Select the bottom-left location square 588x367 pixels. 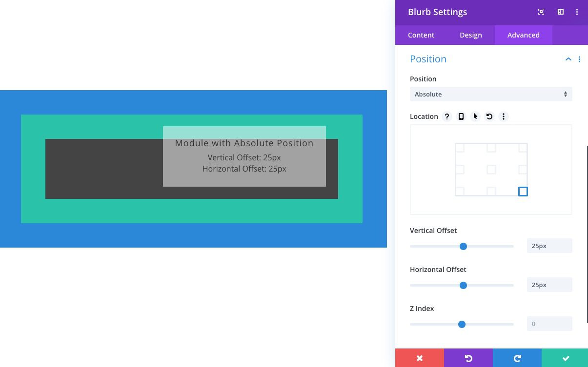coord(459,192)
